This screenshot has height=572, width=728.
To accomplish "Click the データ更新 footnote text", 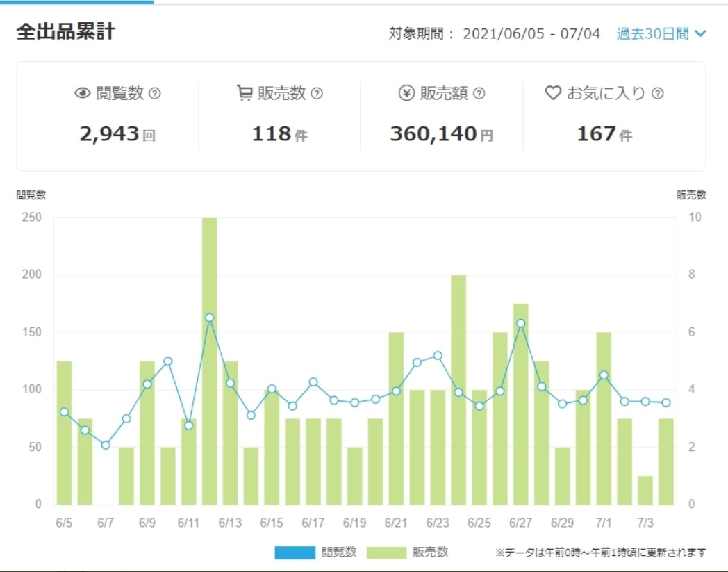I will click(x=600, y=553).
